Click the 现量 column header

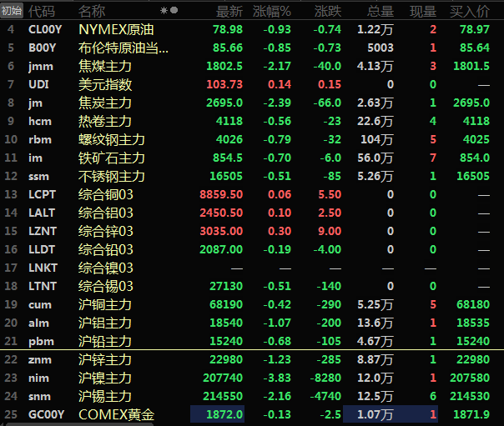tap(423, 11)
